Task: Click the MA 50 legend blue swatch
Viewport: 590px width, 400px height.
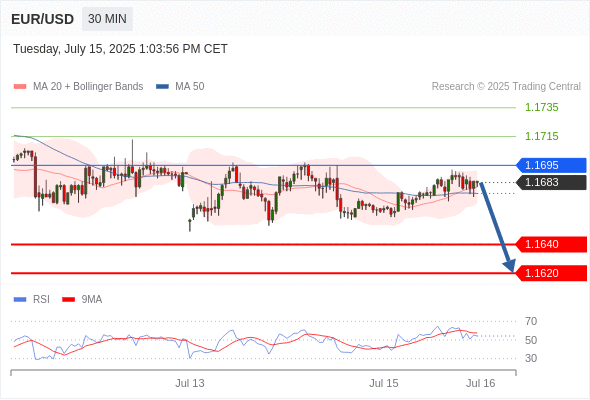Action: [162, 87]
